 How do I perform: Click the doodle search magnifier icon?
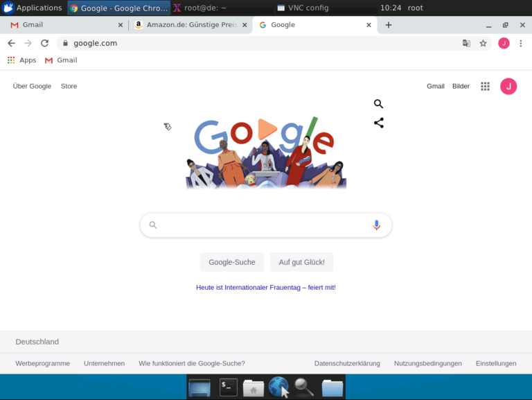[x=378, y=104]
